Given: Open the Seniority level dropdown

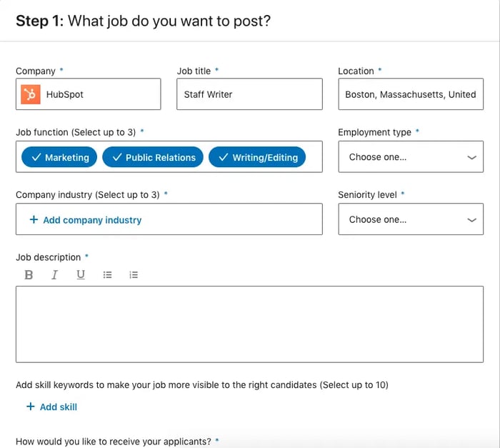Looking at the screenshot, I should [x=411, y=219].
